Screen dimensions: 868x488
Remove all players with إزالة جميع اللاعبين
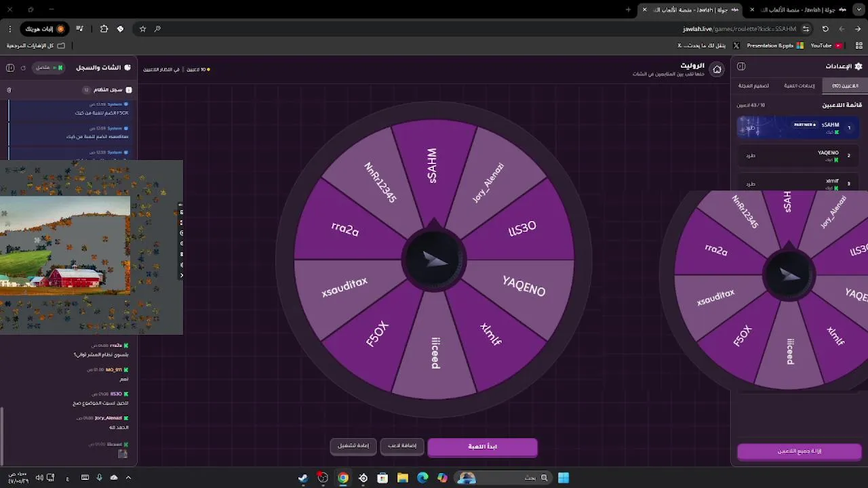pyautogui.click(x=799, y=451)
